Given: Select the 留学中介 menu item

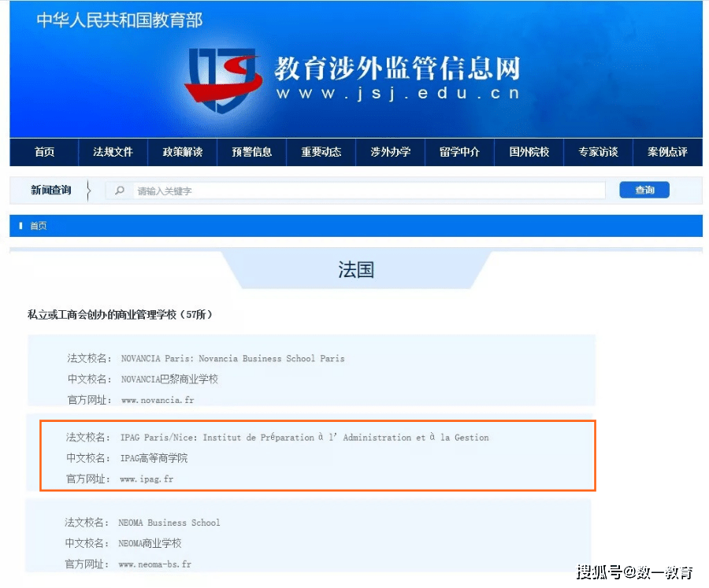Looking at the screenshot, I should (459, 152).
